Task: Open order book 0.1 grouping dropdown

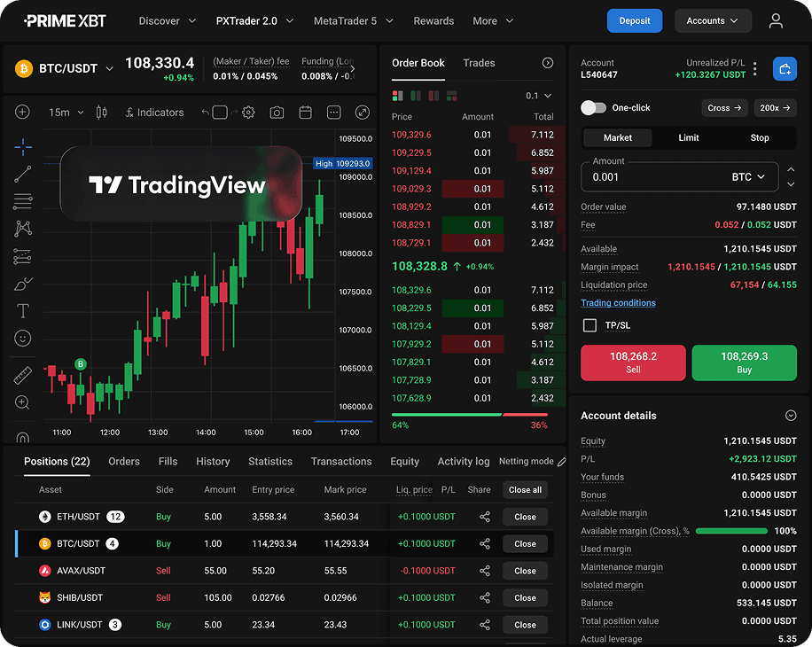Action: point(538,96)
